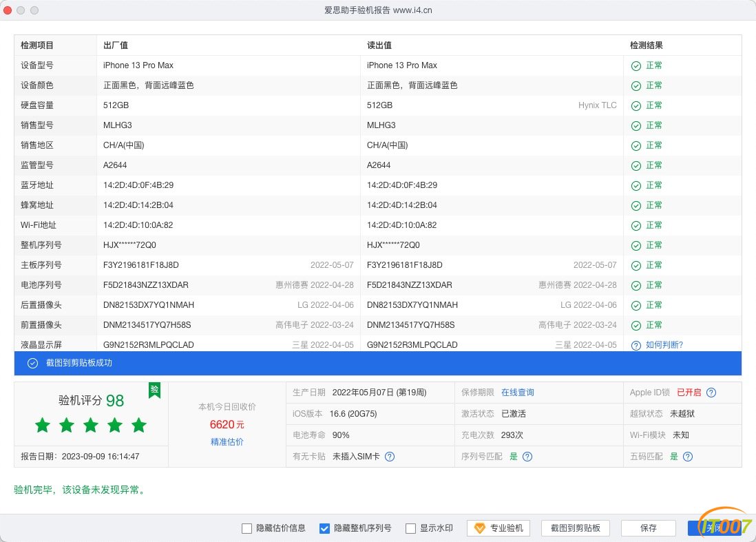Viewport: 756px width, 542px height.
Task: Click the green check icon in the Wi-Fi地址 row
Action: pyautogui.click(x=636, y=226)
